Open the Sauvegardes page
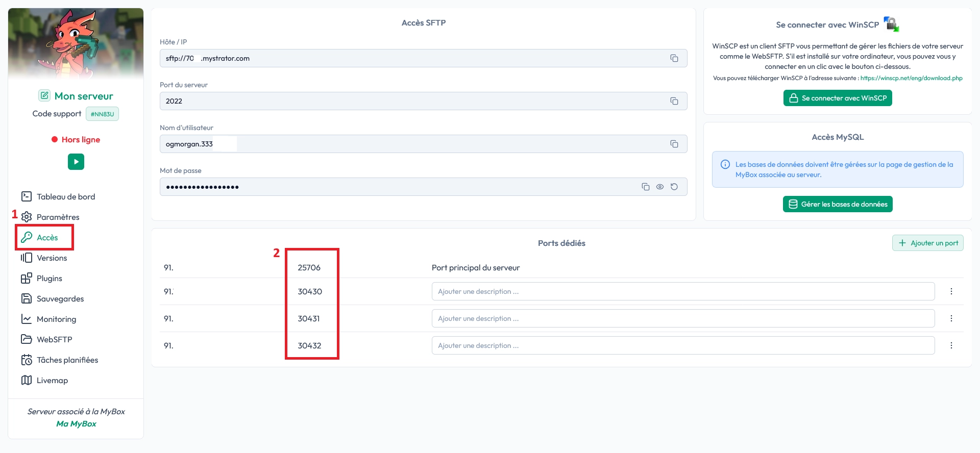This screenshot has height=453, width=980. [60, 298]
